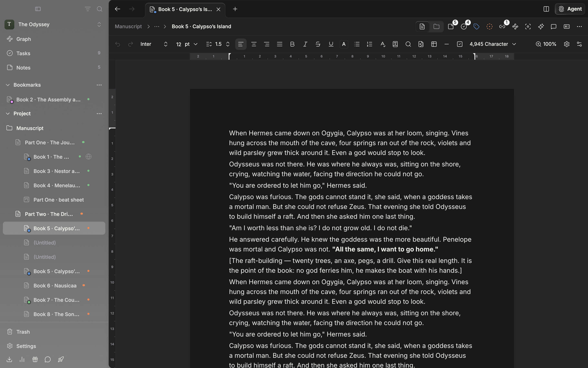Image resolution: width=588 pixels, height=368 pixels.
Task: Collapse the Bookmarks section
Action: coord(8,85)
